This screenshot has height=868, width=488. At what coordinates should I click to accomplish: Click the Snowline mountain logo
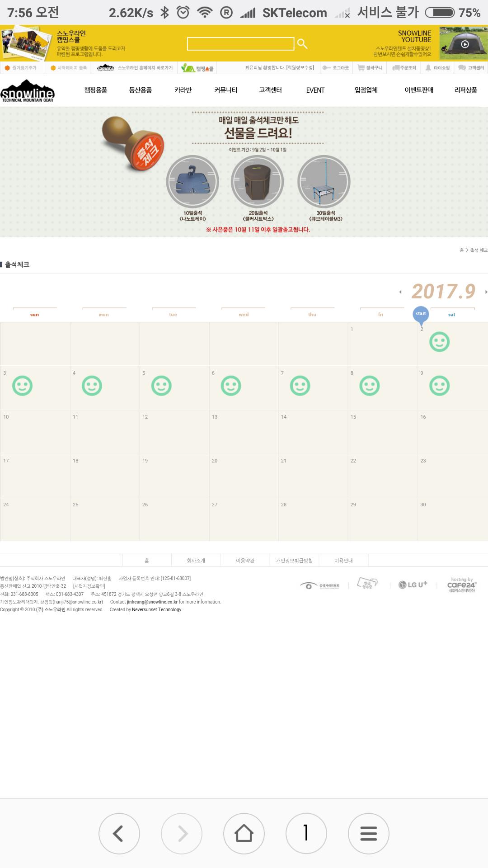coord(28,91)
